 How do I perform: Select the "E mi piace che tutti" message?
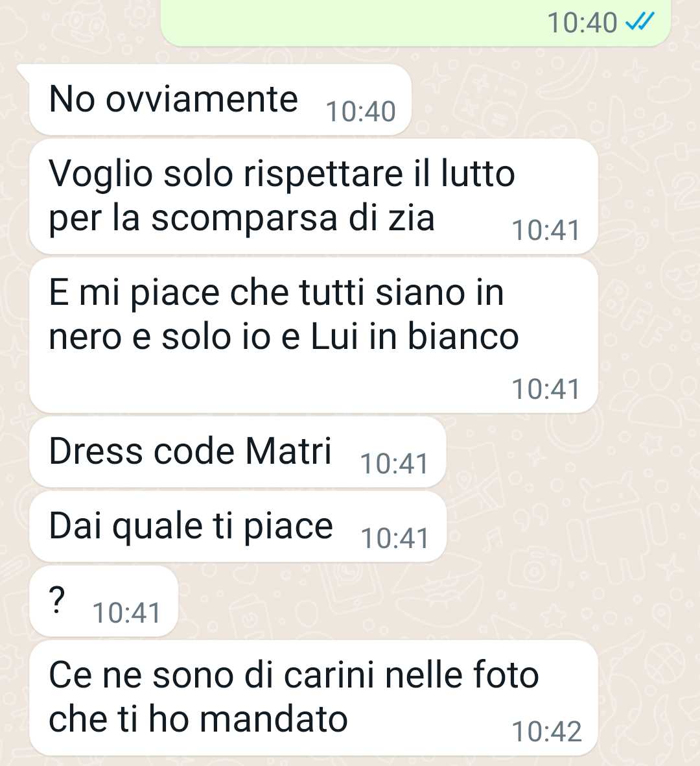[314, 335]
